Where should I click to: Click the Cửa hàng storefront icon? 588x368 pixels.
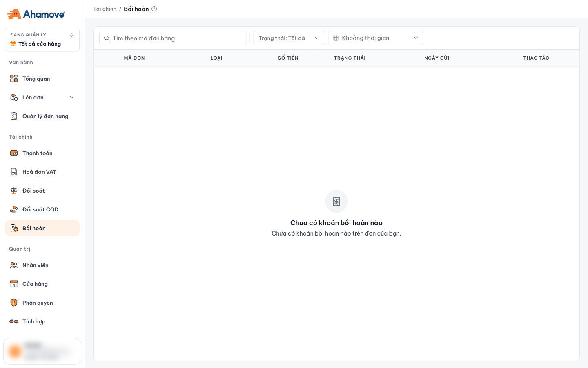point(14,284)
